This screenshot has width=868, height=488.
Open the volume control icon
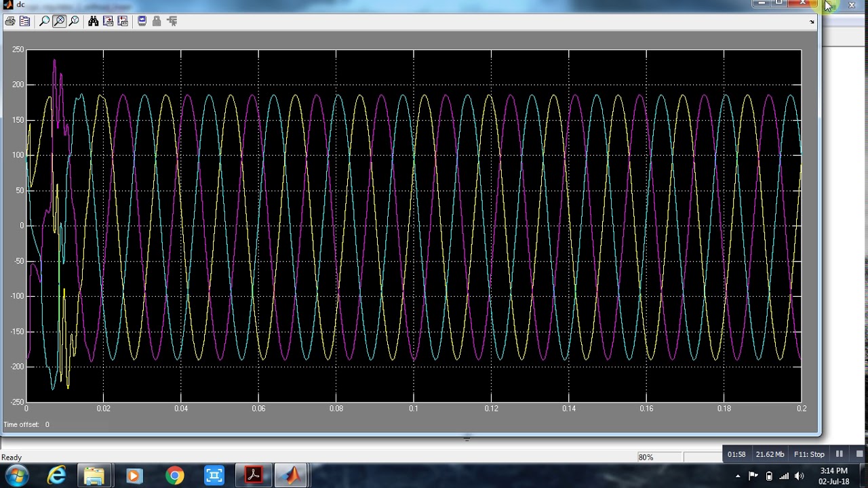pos(799,476)
